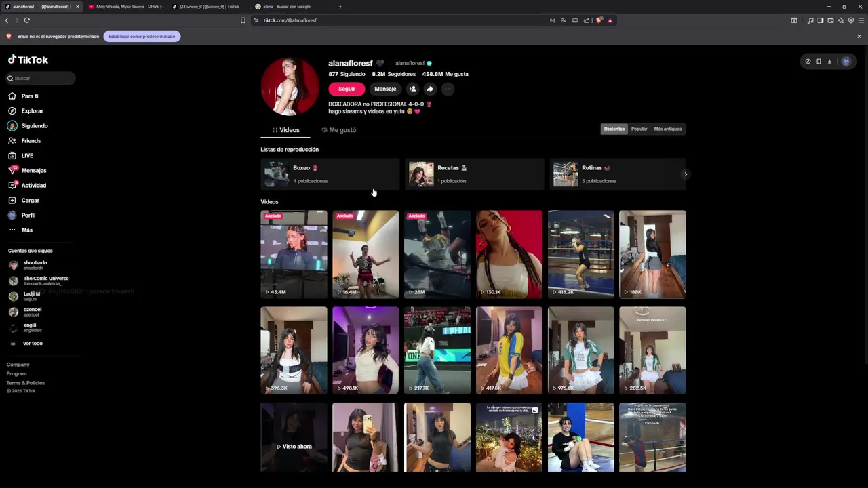The height and width of the screenshot is (488, 868).
Task: Click the download desktop app icon
Action: tap(829, 62)
